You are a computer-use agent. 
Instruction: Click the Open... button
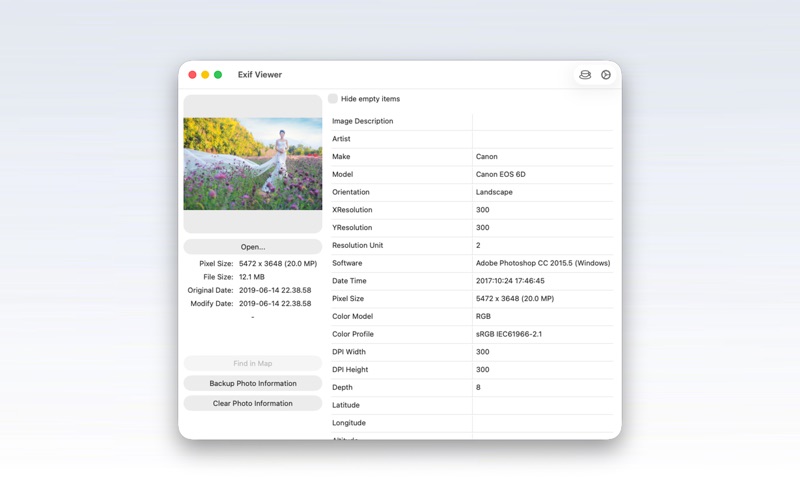253,247
